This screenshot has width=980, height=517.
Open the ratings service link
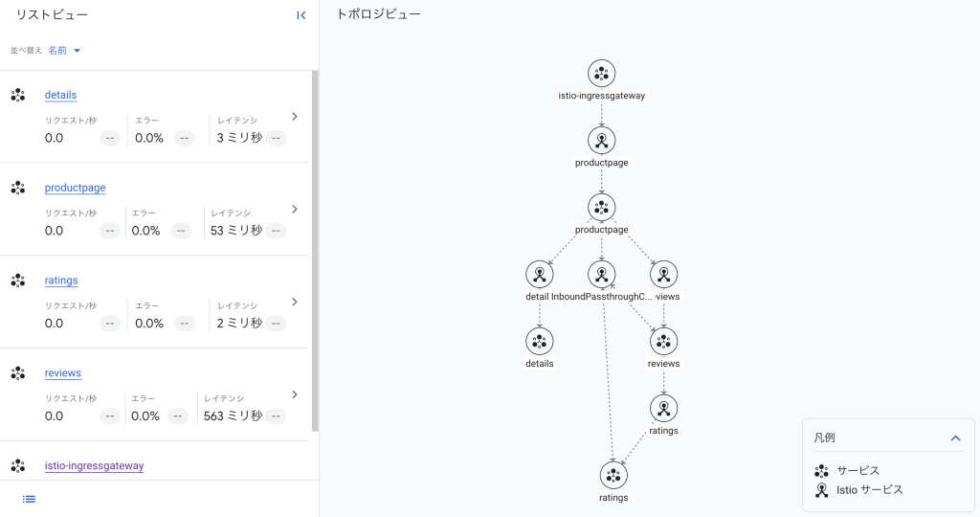point(61,281)
